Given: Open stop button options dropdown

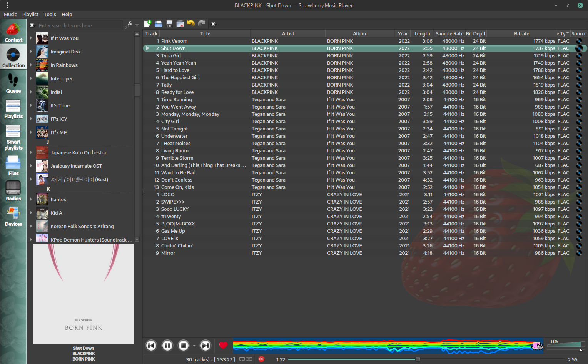Looking at the screenshot, I should pyautogui.click(x=194, y=346).
